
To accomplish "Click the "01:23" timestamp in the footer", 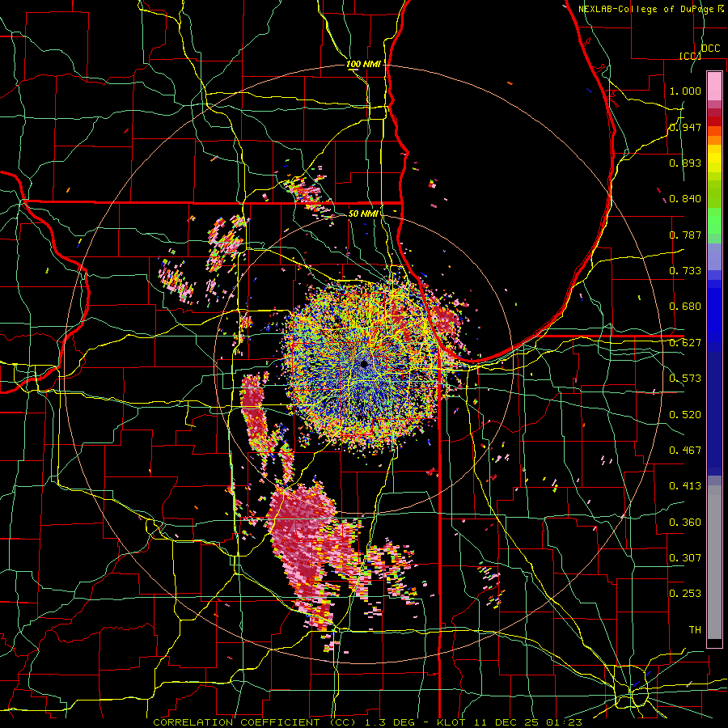I will pos(564,722).
